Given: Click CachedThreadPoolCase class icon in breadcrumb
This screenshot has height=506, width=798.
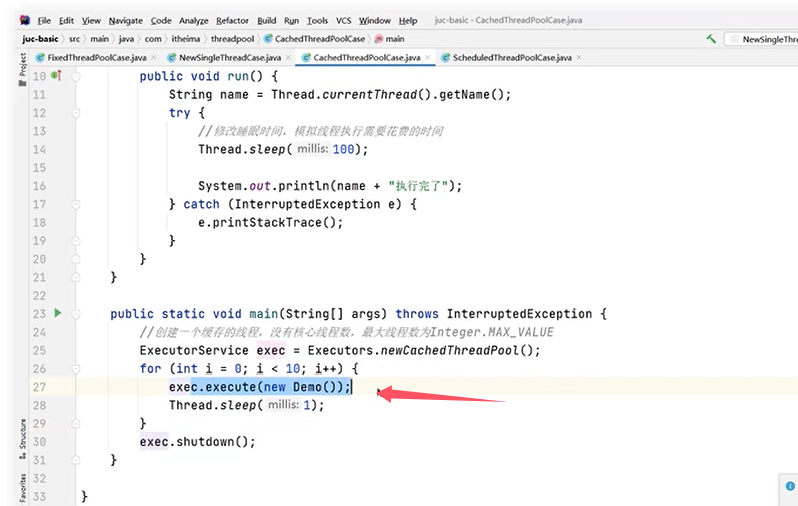Looking at the screenshot, I should pos(268,39).
